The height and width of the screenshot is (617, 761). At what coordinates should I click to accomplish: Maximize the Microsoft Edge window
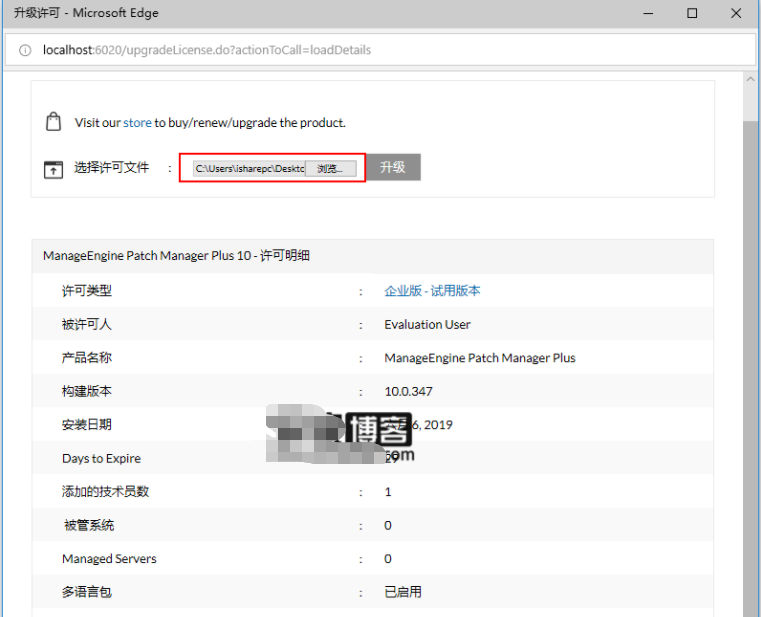point(693,13)
